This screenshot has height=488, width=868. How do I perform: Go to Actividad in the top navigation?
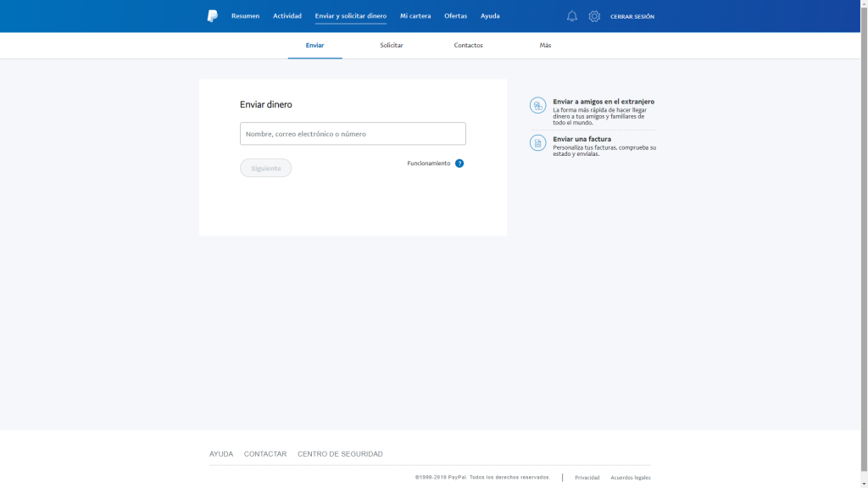coord(287,16)
